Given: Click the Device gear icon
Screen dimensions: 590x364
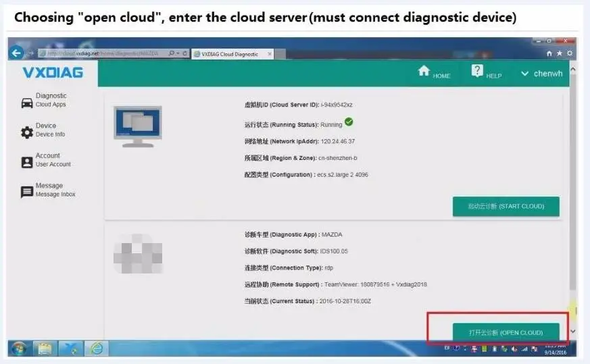Looking at the screenshot, I should tap(27, 132).
